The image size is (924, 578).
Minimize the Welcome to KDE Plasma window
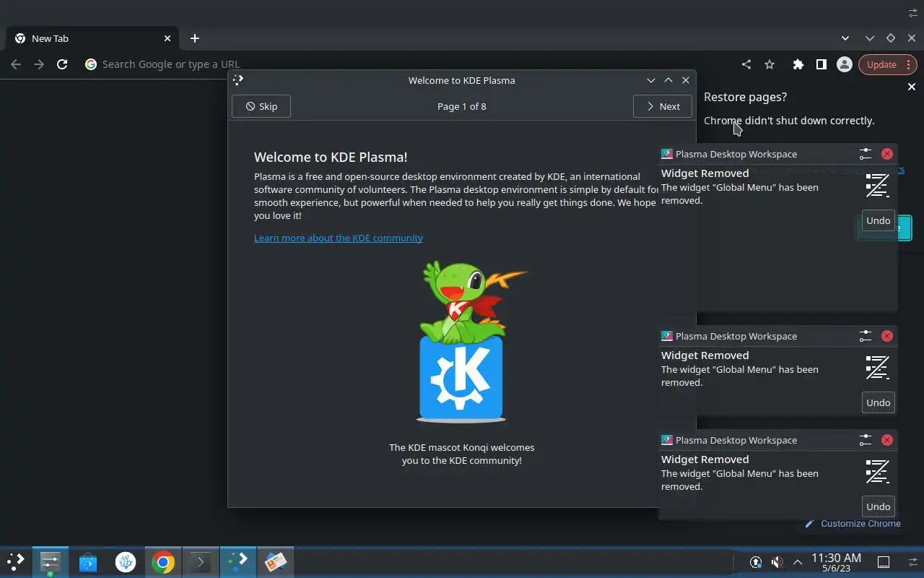click(x=651, y=80)
